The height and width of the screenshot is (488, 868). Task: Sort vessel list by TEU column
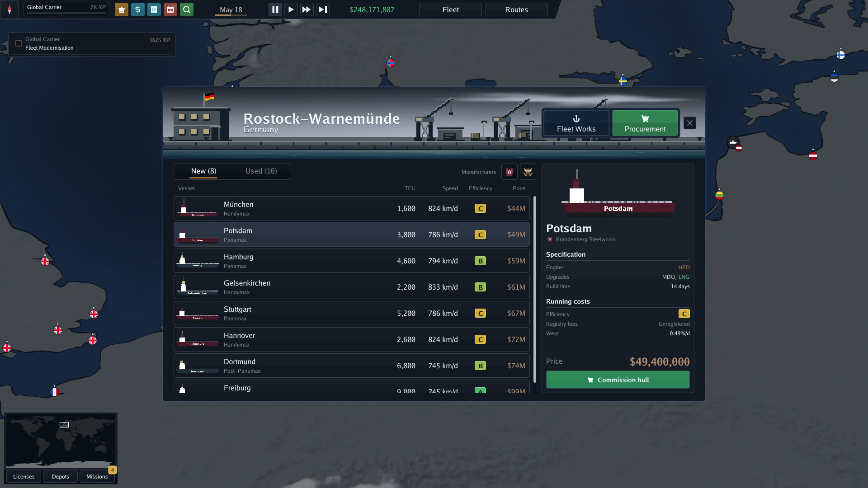point(410,188)
